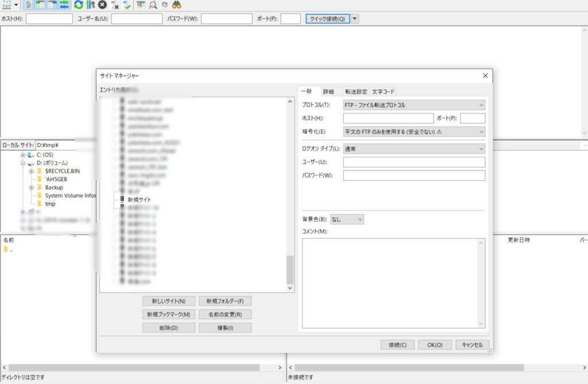Click the 複製(I) button
The image size is (588, 384).
pos(225,328)
